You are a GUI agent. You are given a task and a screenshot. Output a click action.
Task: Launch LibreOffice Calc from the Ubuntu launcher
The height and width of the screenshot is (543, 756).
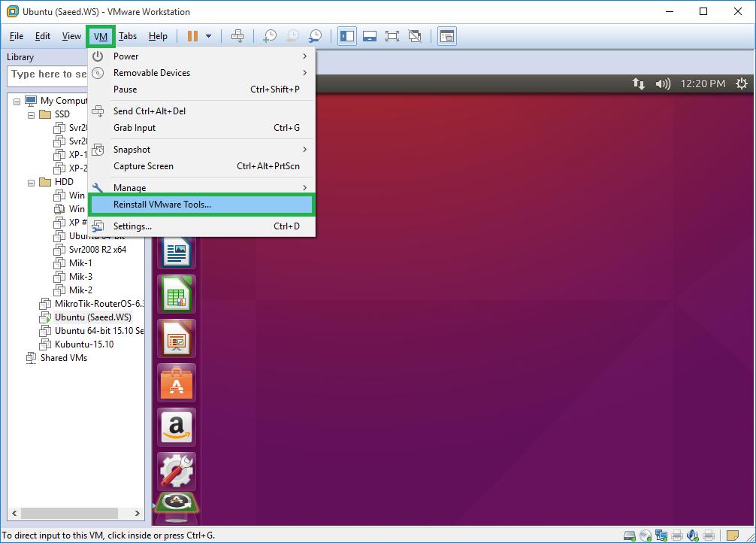click(177, 294)
